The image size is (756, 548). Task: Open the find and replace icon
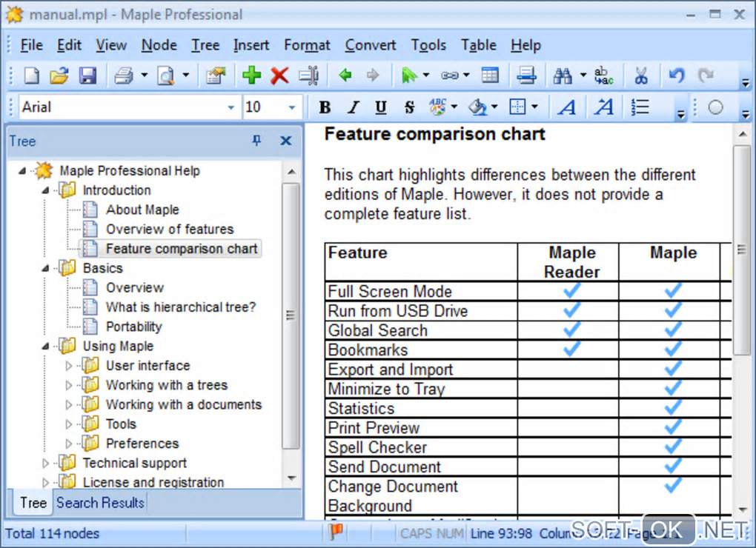tap(603, 76)
